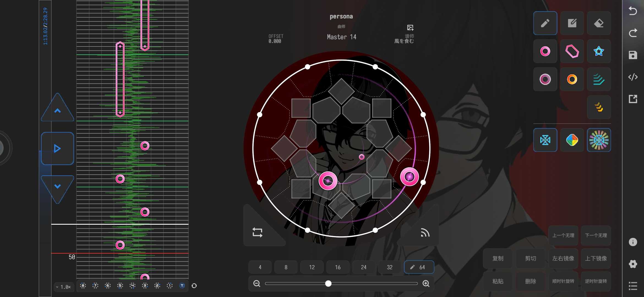
Task: Click the add background image icon
Action: pos(410,28)
